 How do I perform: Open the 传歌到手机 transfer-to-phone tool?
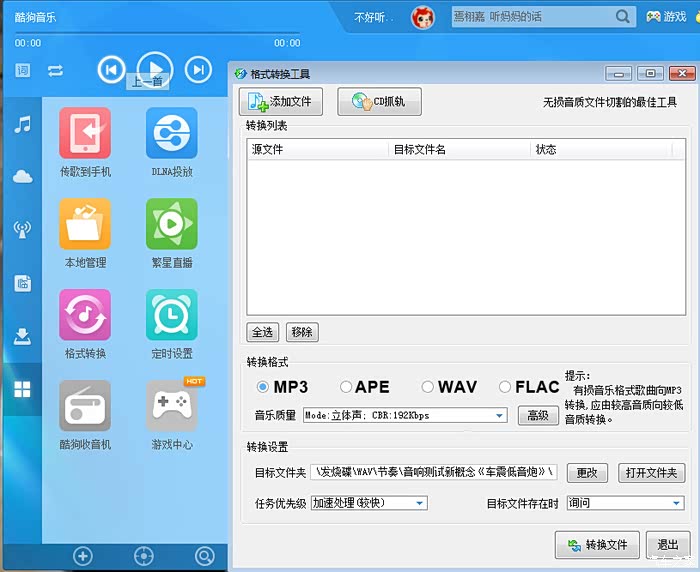(85, 133)
